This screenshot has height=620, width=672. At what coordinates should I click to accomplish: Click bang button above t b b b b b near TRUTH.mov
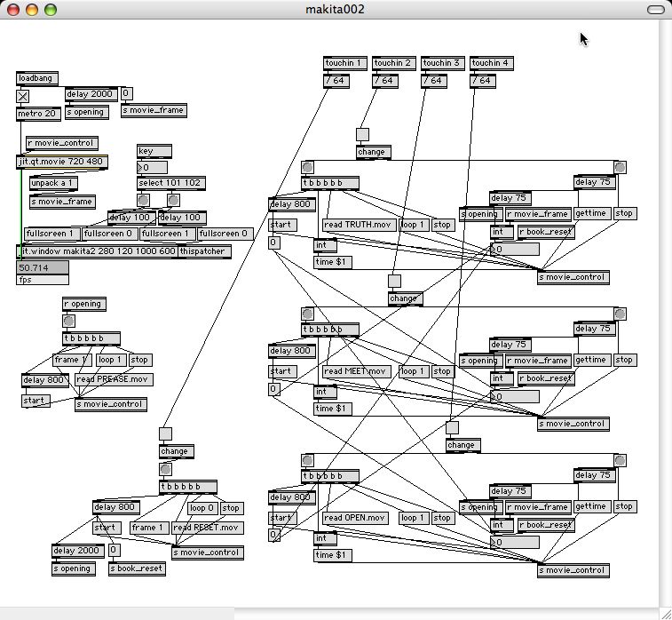pos(307,167)
